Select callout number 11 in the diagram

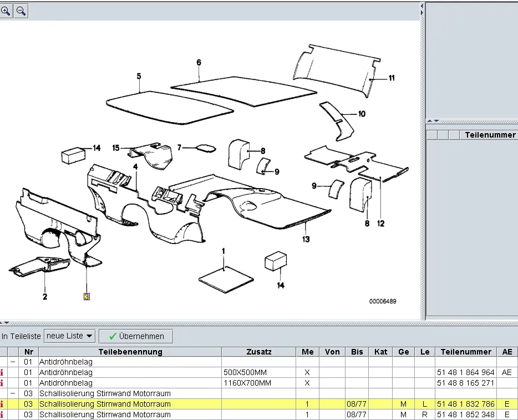click(392, 78)
